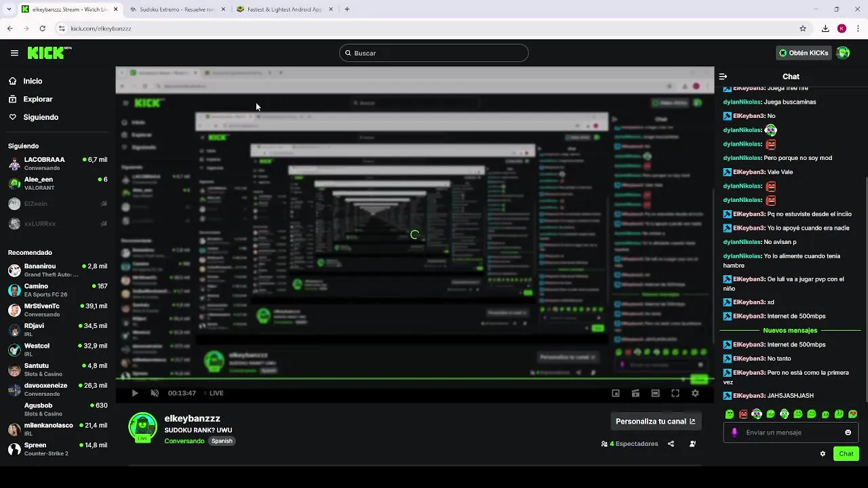The height and width of the screenshot is (488, 868).
Task: Click dylanNikolas in Juega buscaminas message
Action: click(x=742, y=102)
